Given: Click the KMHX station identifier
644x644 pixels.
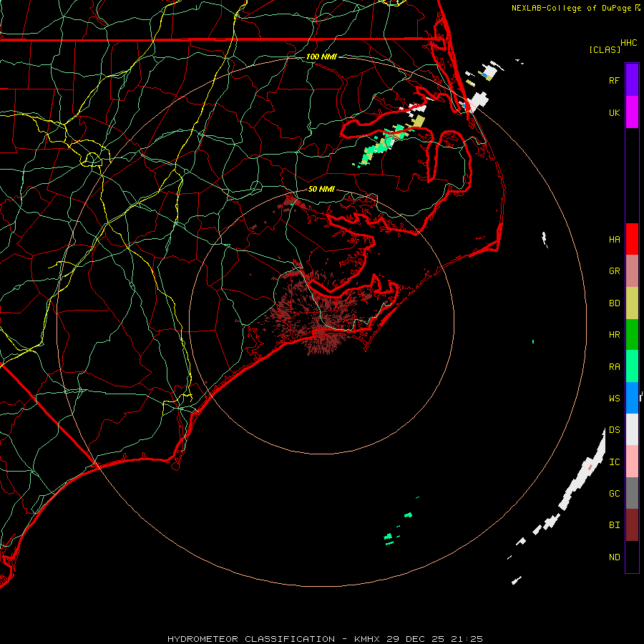Looking at the screenshot, I should pos(367,639).
